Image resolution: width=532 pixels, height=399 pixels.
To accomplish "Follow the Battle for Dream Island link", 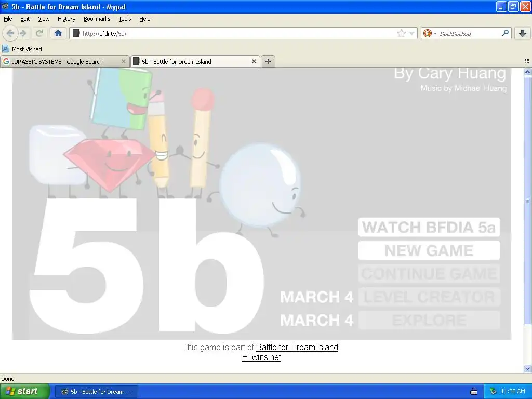I will 297,347.
